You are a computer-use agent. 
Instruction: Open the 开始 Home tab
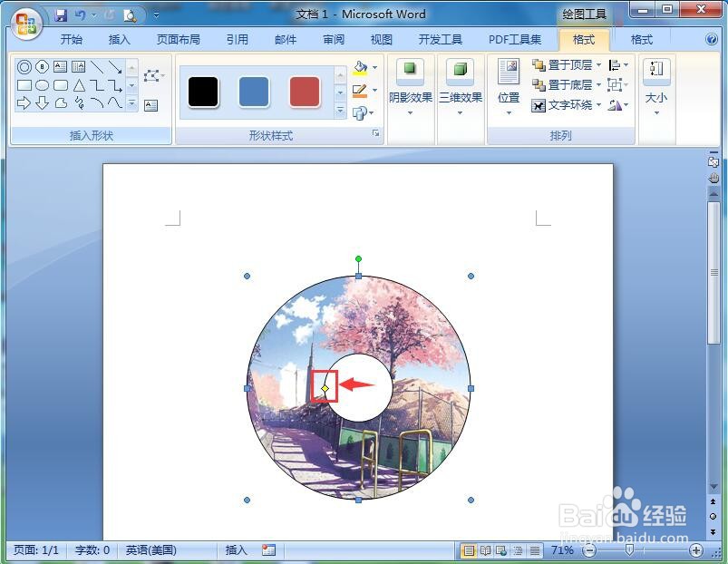pyautogui.click(x=72, y=40)
